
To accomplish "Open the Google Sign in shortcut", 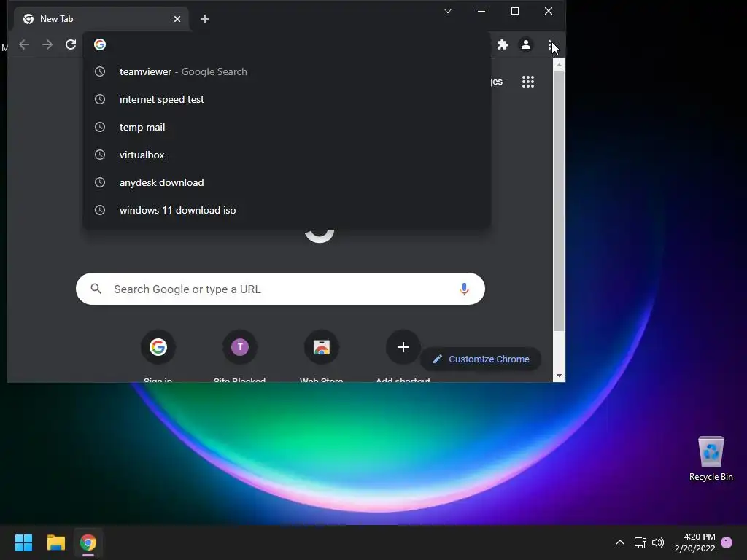I will tap(158, 347).
